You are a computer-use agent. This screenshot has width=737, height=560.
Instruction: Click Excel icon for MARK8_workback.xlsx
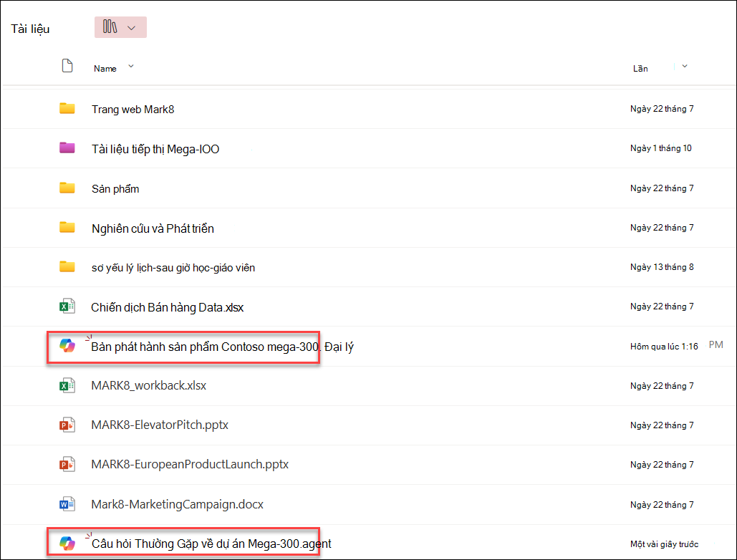tap(67, 386)
